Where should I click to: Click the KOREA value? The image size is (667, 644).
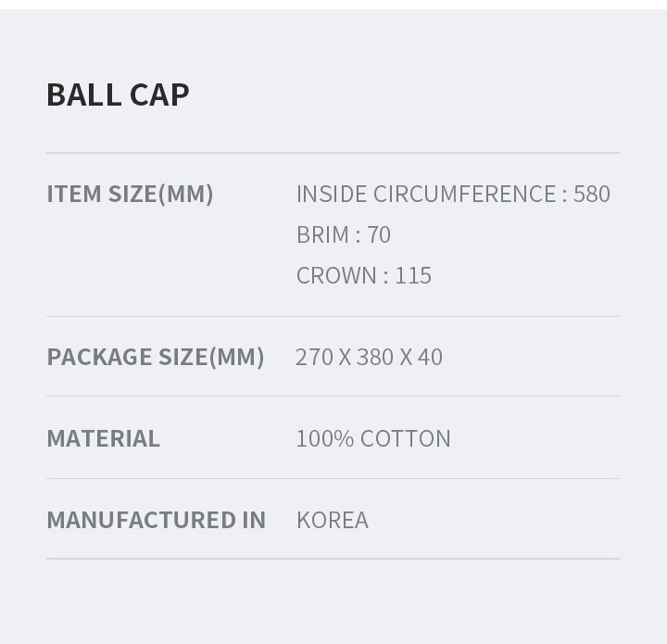333,520
